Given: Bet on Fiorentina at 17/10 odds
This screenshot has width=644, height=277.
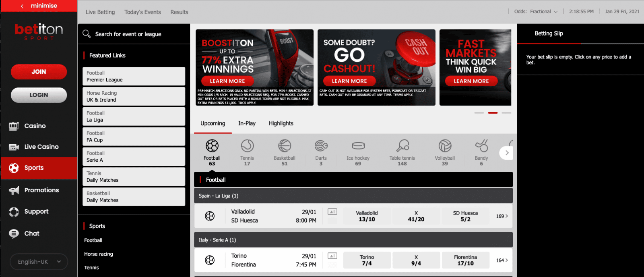Looking at the screenshot, I should coord(465,260).
